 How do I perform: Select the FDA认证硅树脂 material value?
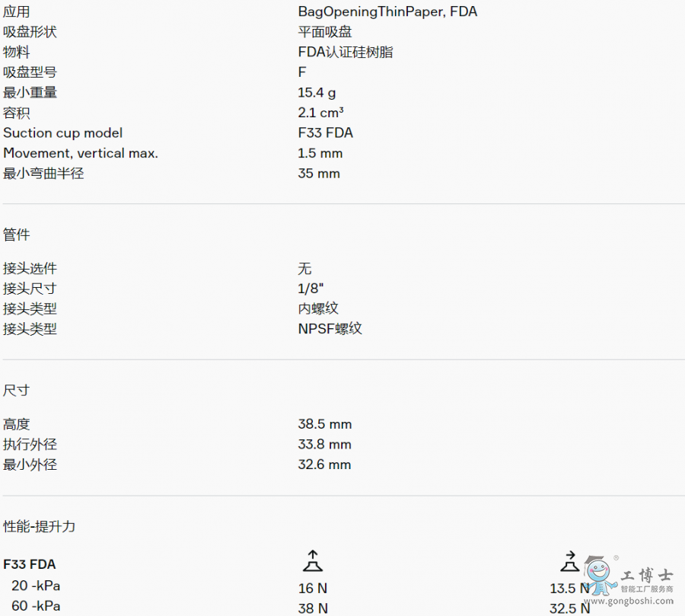click(346, 52)
